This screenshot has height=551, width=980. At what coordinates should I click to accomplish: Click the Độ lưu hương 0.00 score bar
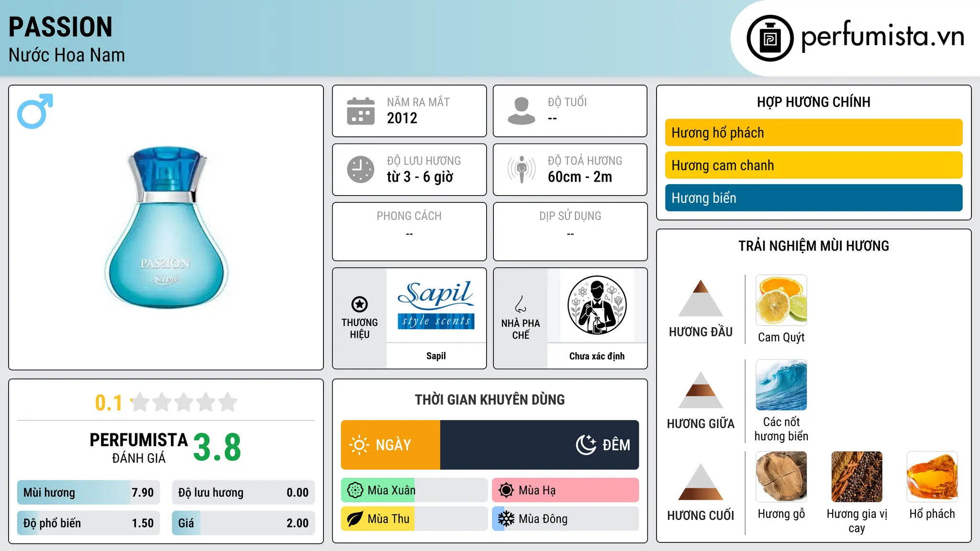243,493
